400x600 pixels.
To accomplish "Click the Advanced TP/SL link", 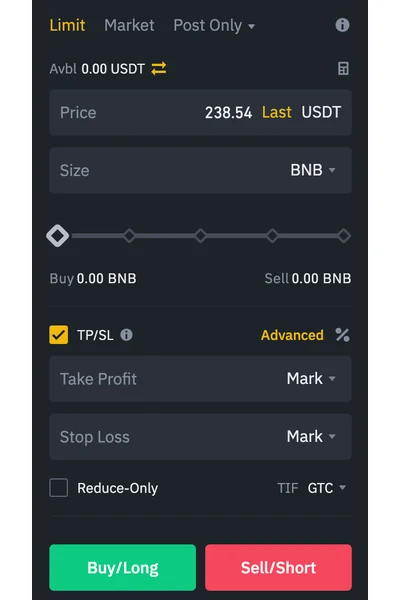I will pyautogui.click(x=292, y=335).
